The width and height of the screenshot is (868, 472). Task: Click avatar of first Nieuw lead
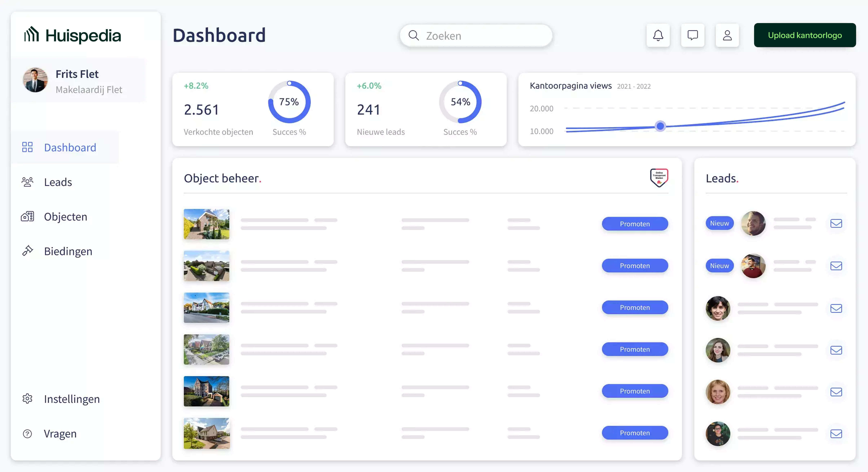click(753, 223)
